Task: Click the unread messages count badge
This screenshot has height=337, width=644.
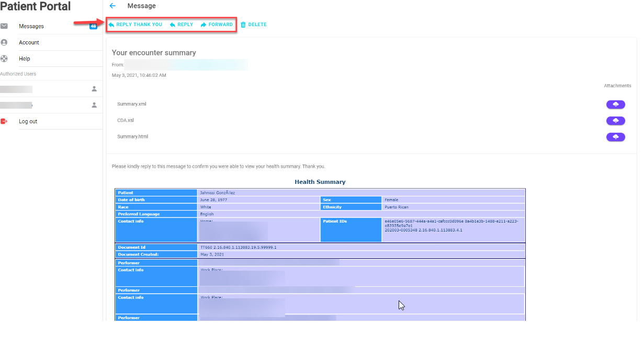Action: (93, 26)
